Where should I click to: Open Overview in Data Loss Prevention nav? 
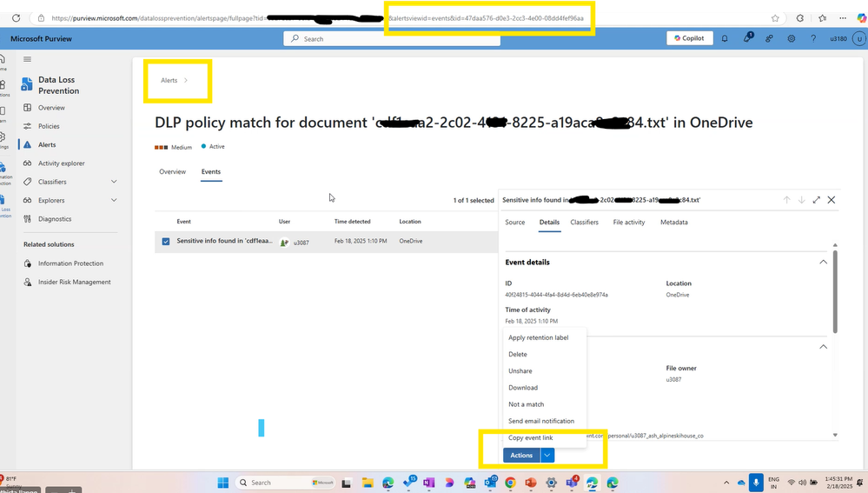(x=51, y=108)
